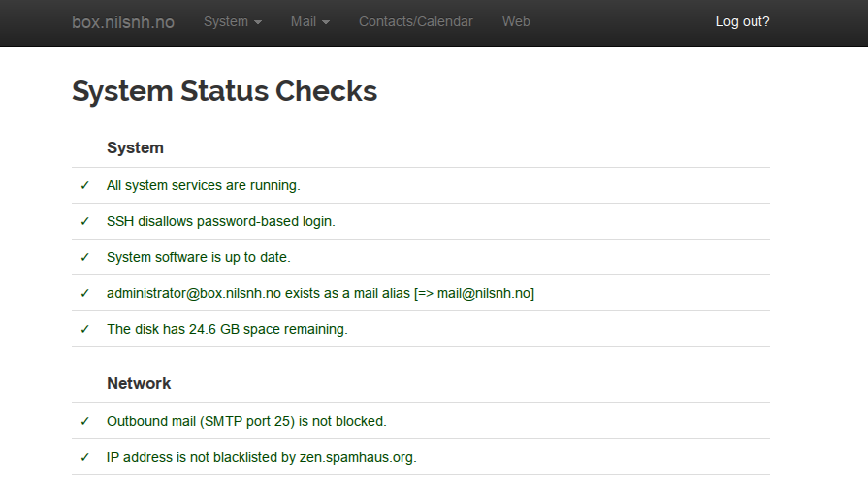868x482 pixels.
Task: Click the box.nilsnh.no brand link
Action: click(123, 22)
